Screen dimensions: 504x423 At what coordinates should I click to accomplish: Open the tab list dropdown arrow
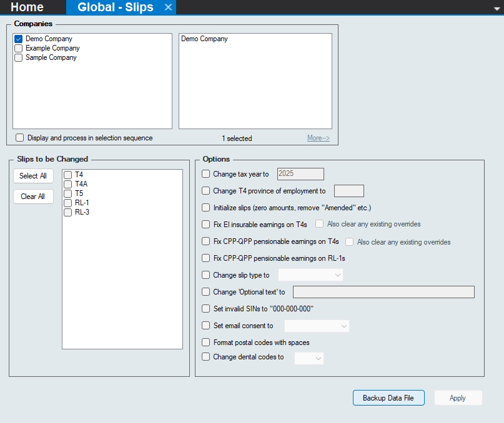pos(496,8)
